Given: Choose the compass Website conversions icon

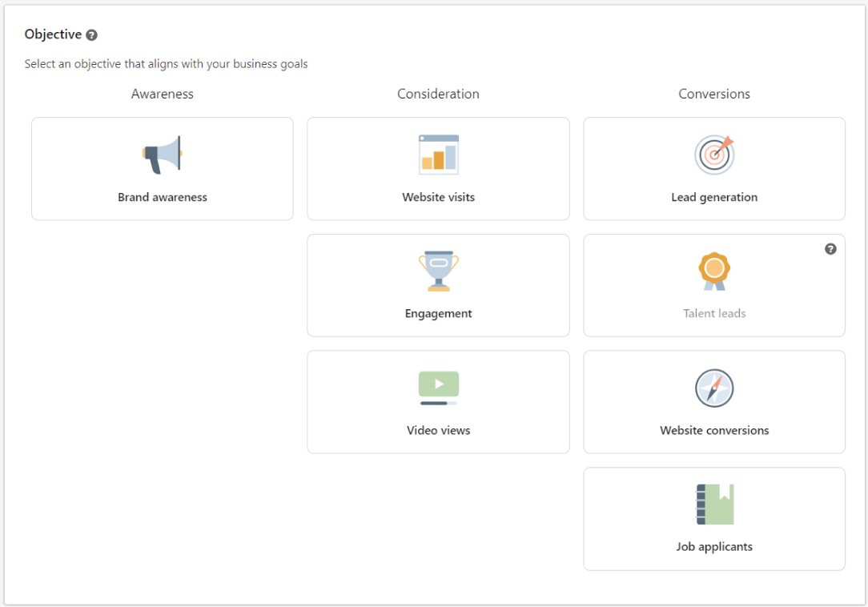Looking at the screenshot, I should tap(714, 388).
